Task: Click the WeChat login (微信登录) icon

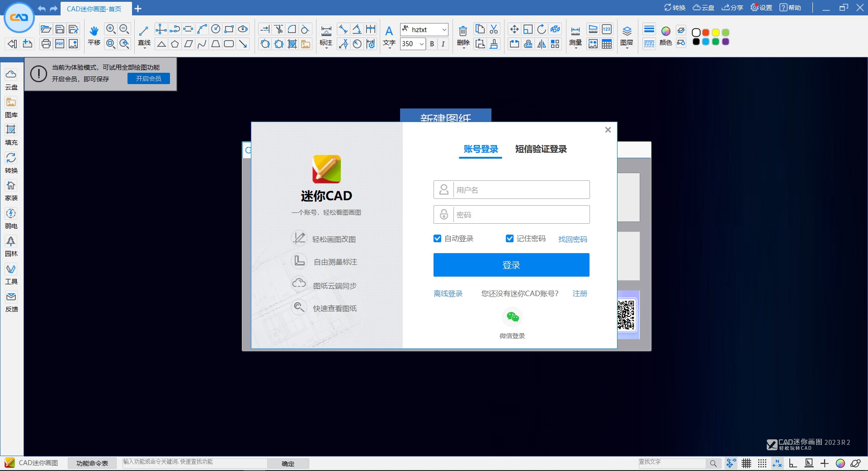Action: tap(512, 317)
